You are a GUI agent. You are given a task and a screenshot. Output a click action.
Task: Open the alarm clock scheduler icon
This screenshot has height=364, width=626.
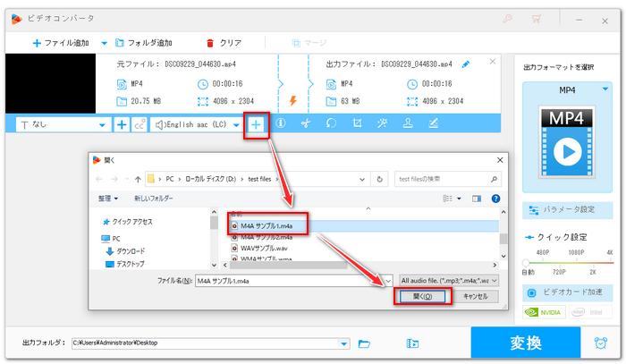600,343
